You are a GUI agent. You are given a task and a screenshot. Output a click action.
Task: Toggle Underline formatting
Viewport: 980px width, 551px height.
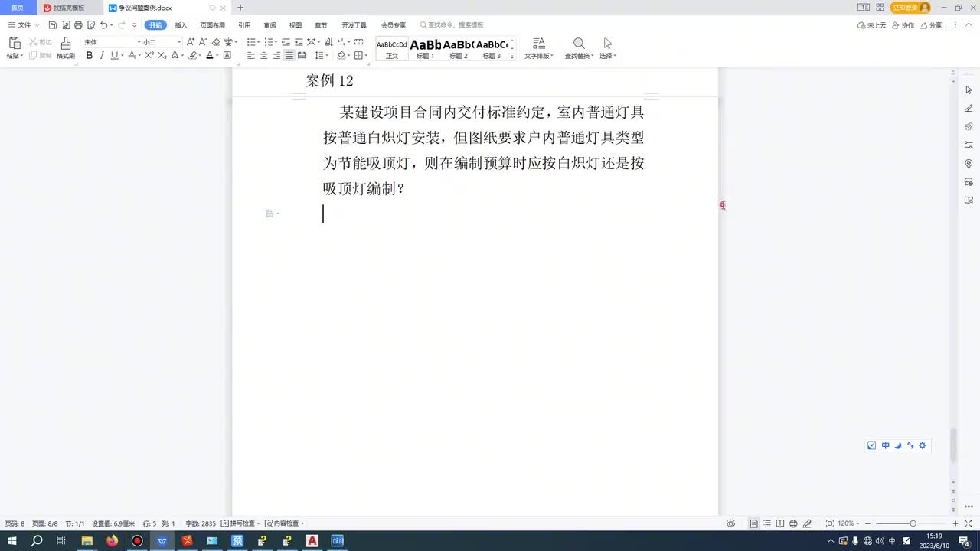pyautogui.click(x=114, y=55)
